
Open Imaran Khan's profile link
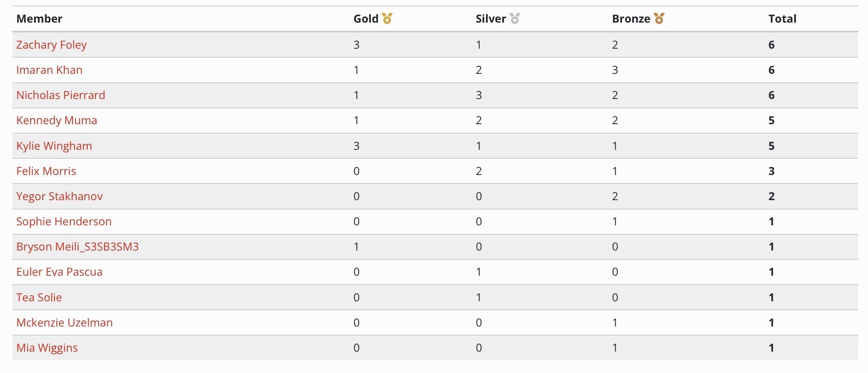[x=49, y=70]
